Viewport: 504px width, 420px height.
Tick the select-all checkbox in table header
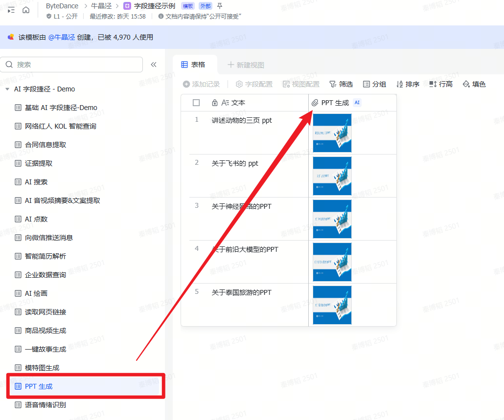pyautogui.click(x=196, y=103)
